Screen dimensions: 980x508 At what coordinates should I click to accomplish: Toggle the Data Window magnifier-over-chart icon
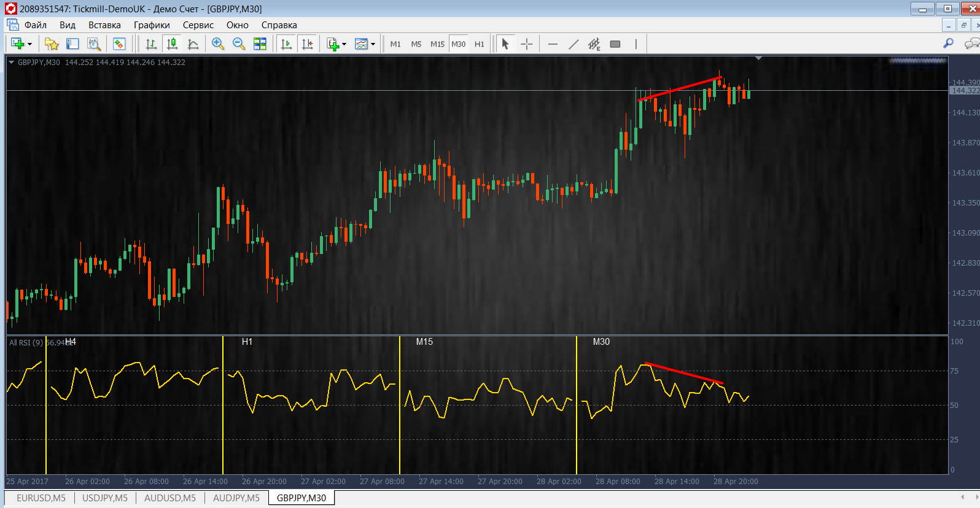click(x=93, y=44)
